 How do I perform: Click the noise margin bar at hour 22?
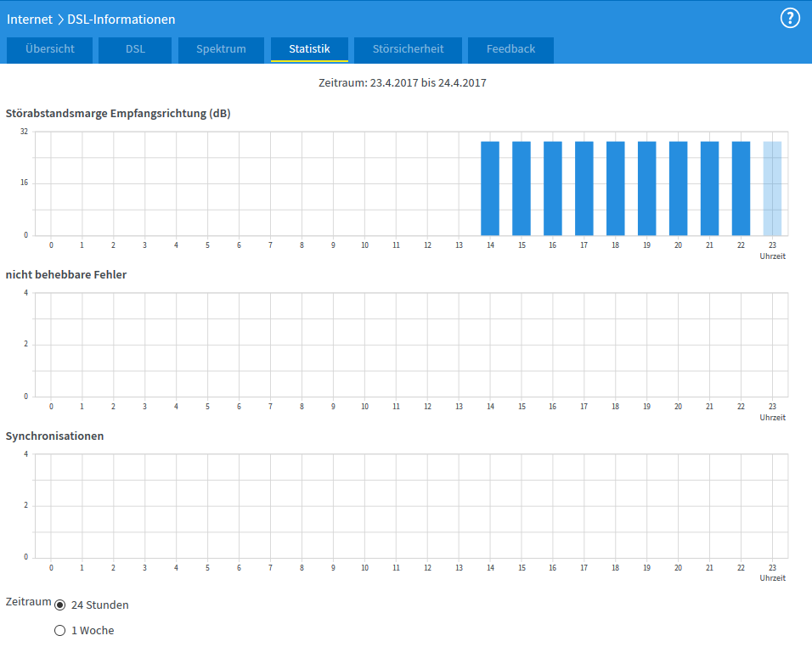pyautogui.click(x=741, y=188)
